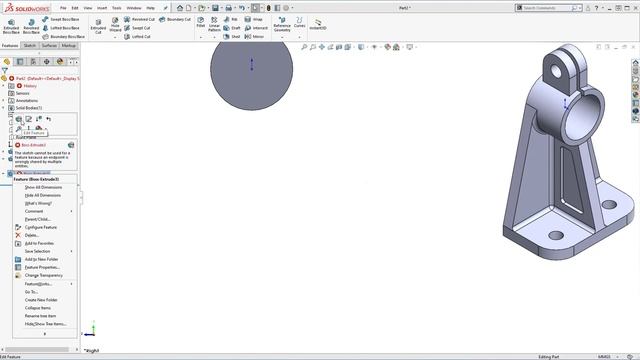Open the Linear Pattern dropdown arrow
The width and height of the screenshot is (640, 360).
tap(214, 37)
